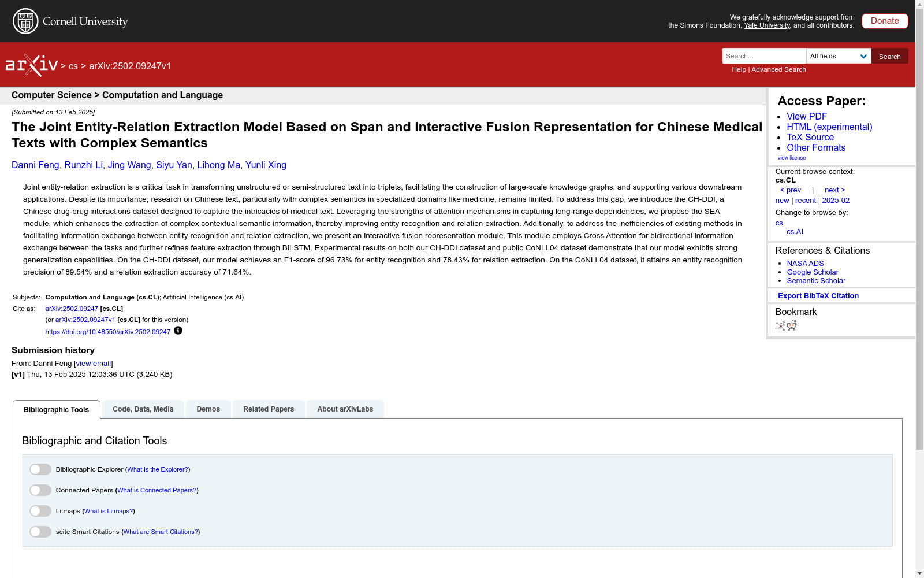Open 'What are Smart Citations?' link
924x578 pixels.
161,532
